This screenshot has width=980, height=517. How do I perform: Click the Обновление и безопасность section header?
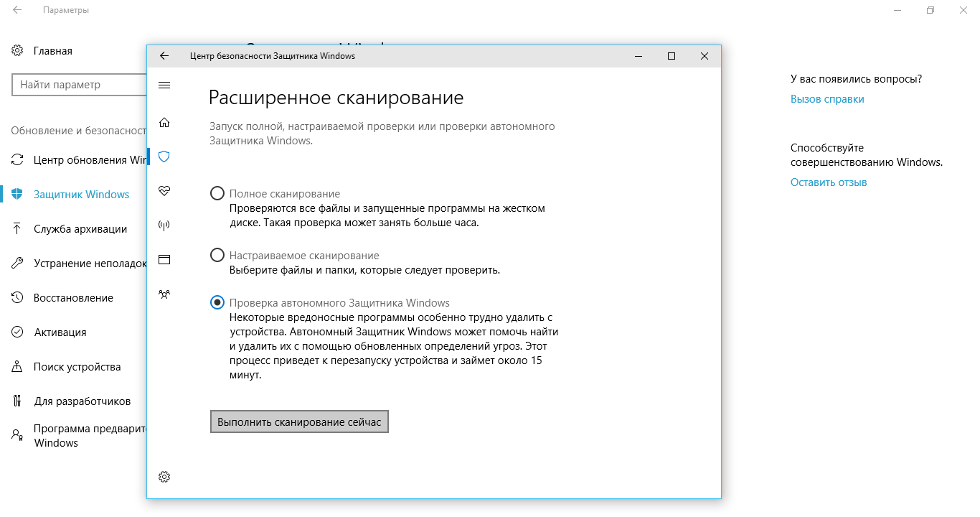pyautogui.click(x=78, y=131)
